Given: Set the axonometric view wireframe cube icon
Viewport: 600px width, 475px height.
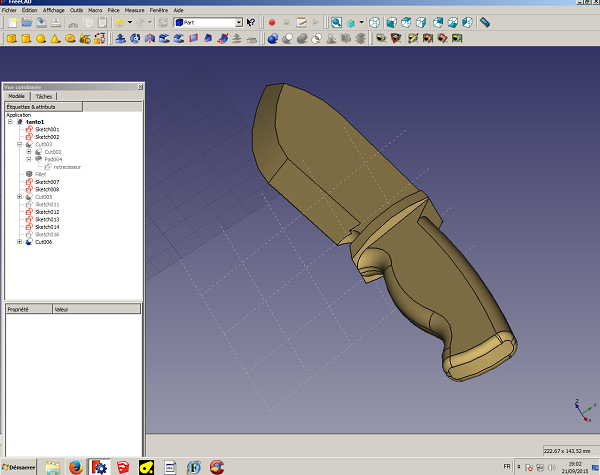Looking at the screenshot, I should tap(374, 23).
